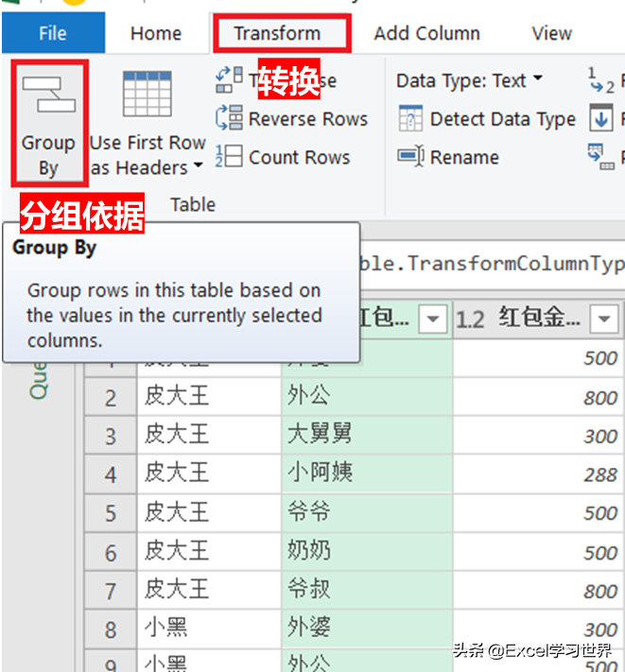
Task: Select row number 7
Action: coord(111,591)
